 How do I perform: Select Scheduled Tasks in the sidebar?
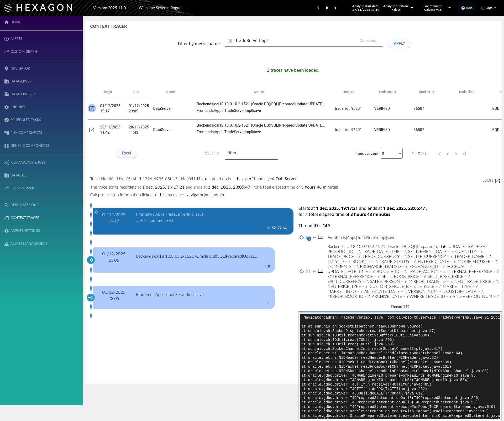click(x=25, y=120)
